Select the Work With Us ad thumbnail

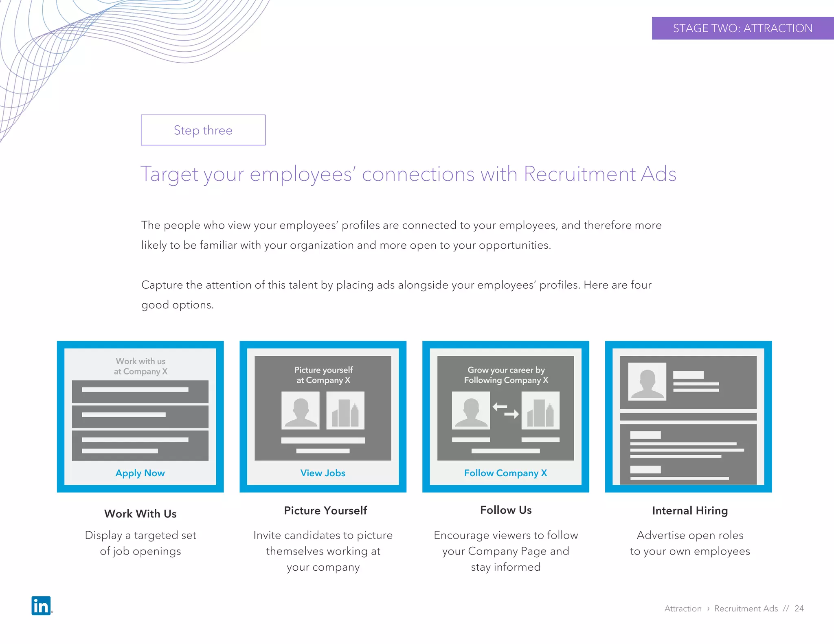(x=140, y=416)
